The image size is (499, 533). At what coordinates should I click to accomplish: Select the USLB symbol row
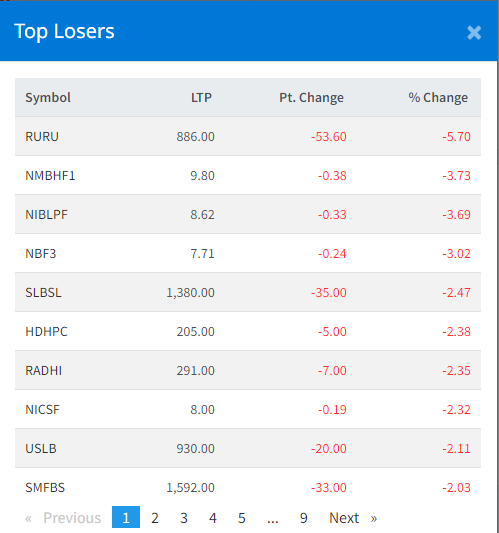[x=248, y=448]
